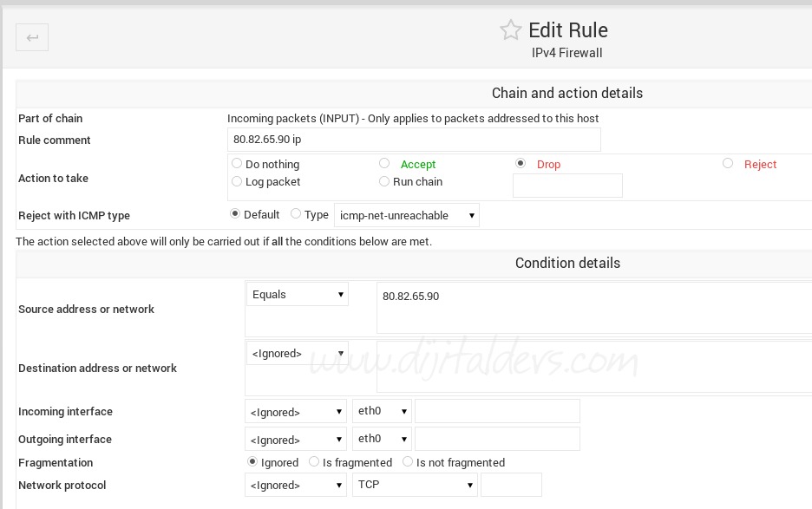Select the Accept action radio button
This screenshot has height=509, width=812.
click(384, 163)
